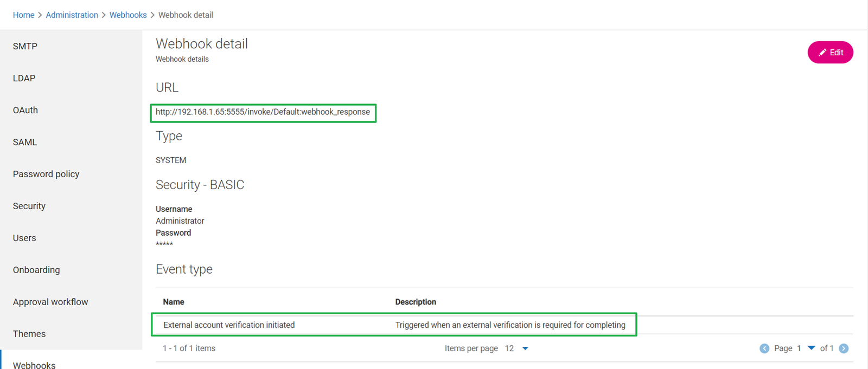This screenshot has width=868, height=369.
Task: Go back to Webhooks breadcrumb
Action: [x=128, y=15]
